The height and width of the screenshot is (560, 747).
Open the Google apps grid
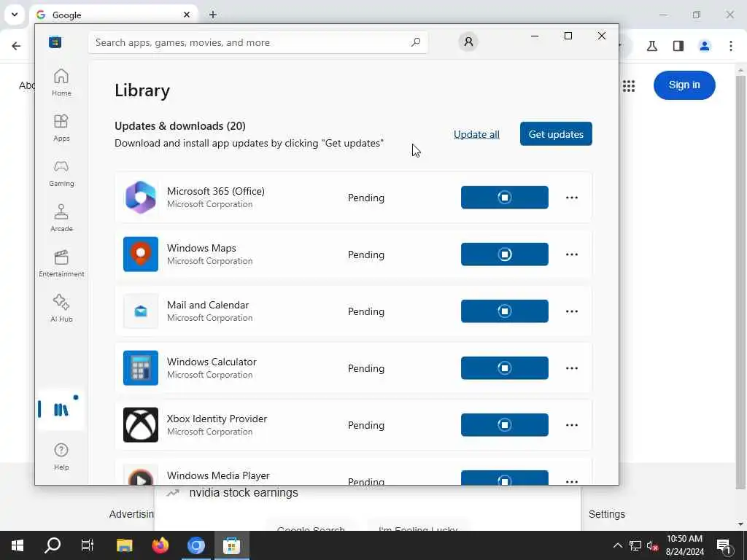(629, 86)
